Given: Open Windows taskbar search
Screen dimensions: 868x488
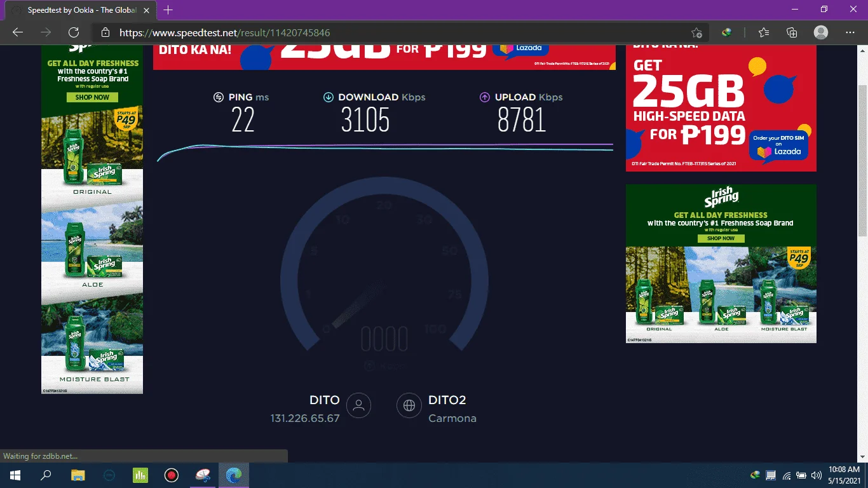Looking at the screenshot, I should tap(46, 475).
